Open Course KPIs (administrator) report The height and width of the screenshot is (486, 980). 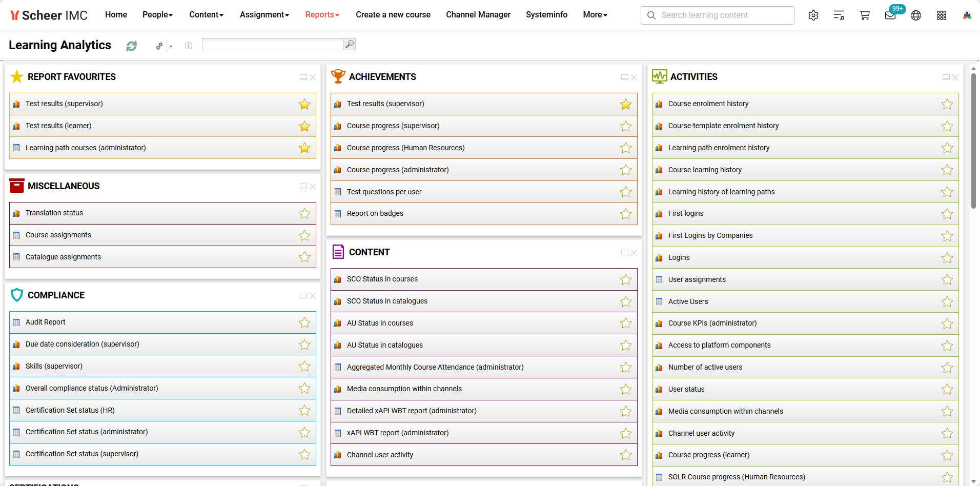[x=805, y=323]
